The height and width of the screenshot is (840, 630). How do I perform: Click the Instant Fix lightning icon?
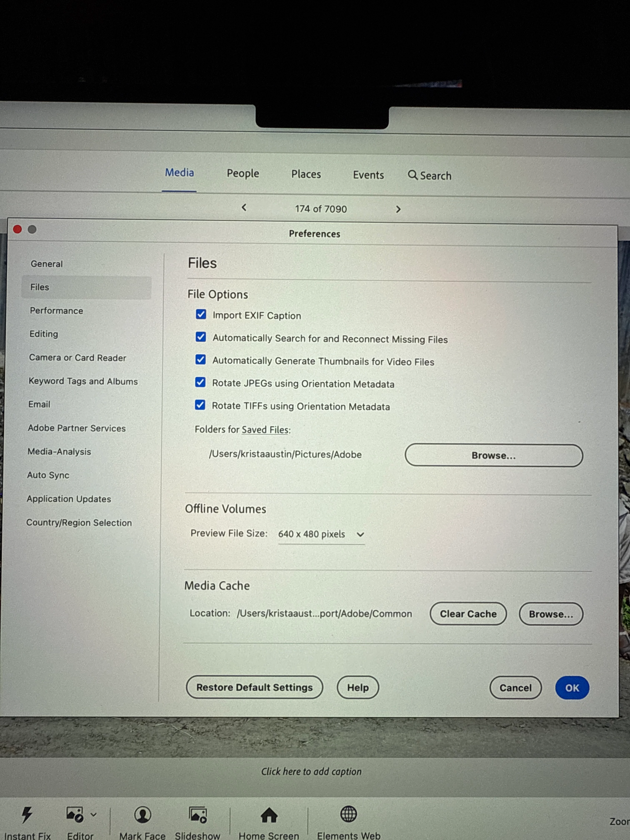(27, 815)
